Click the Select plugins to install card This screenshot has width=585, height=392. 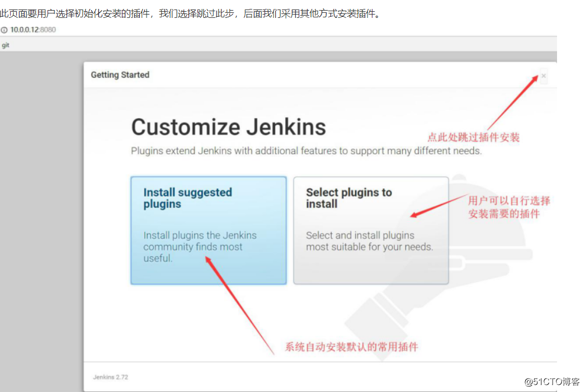point(371,230)
